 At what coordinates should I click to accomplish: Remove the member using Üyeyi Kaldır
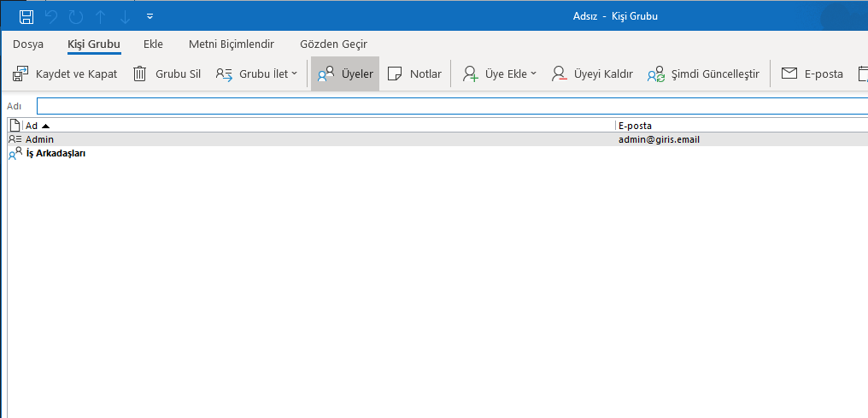592,74
